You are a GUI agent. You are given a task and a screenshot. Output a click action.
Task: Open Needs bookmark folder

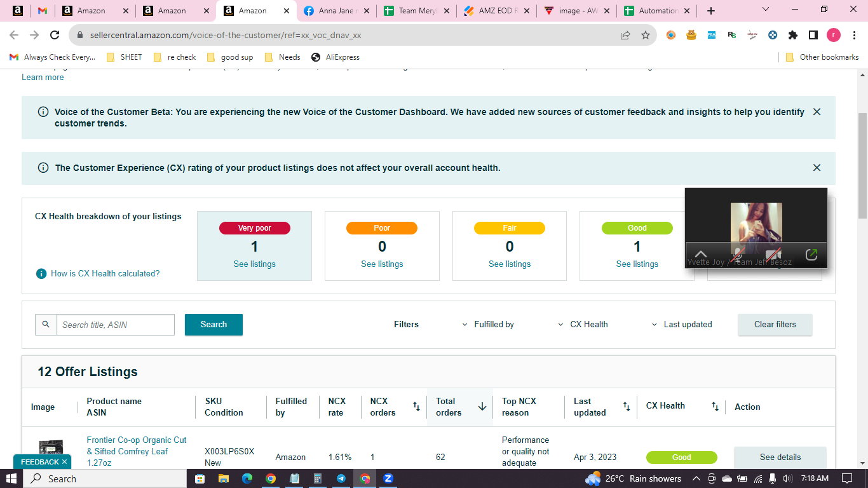click(282, 57)
